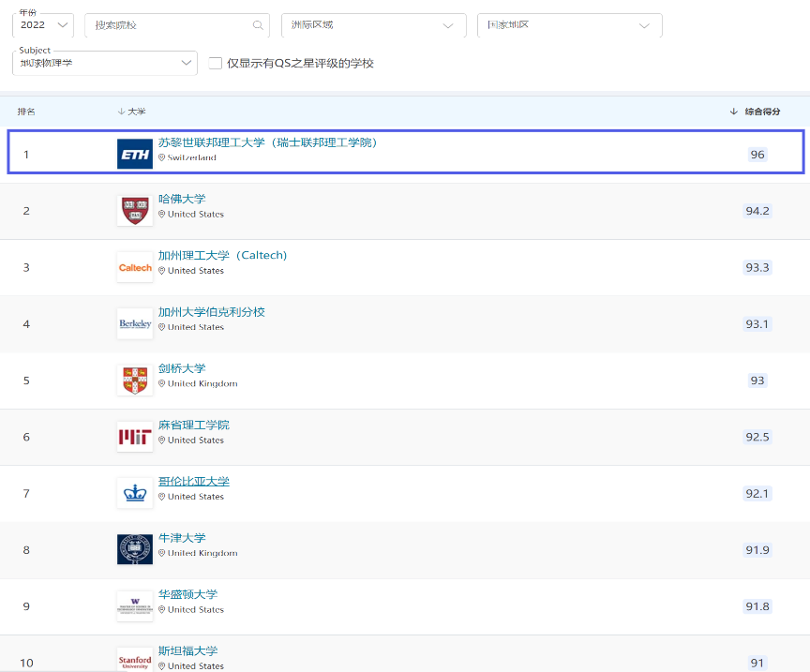The image size is (810, 672).
Task: Open 哥伦比亚大学 link
Action: [194, 482]
